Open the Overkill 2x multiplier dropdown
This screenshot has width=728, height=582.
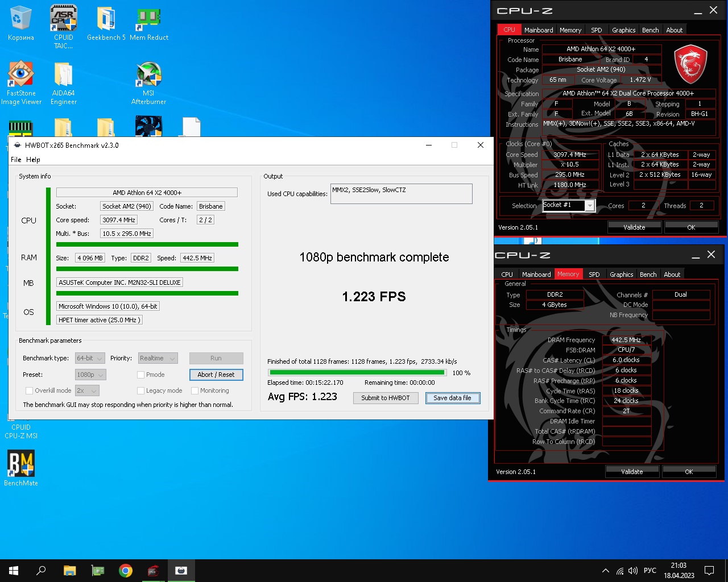87,390
